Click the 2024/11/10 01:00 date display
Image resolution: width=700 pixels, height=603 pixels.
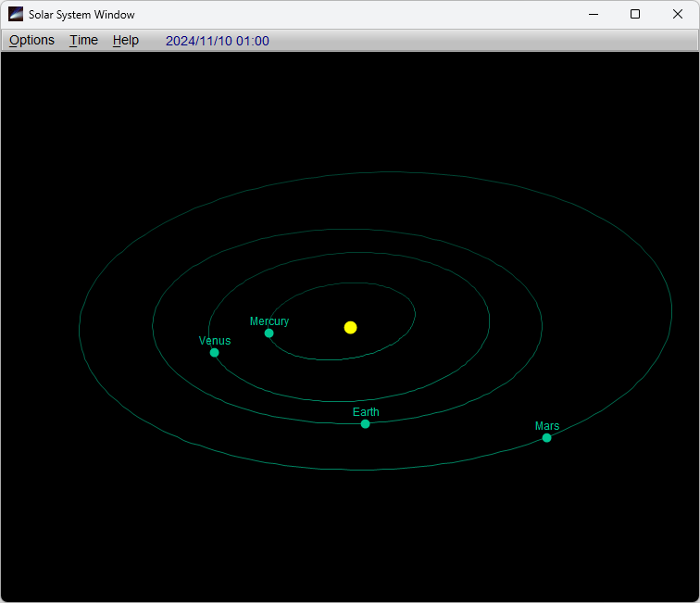[x=218, y=41]
